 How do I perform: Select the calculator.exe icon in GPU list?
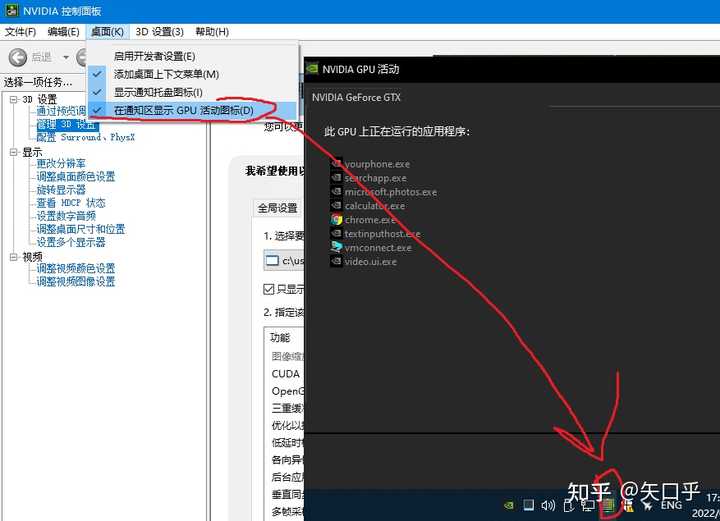point(337,205)
